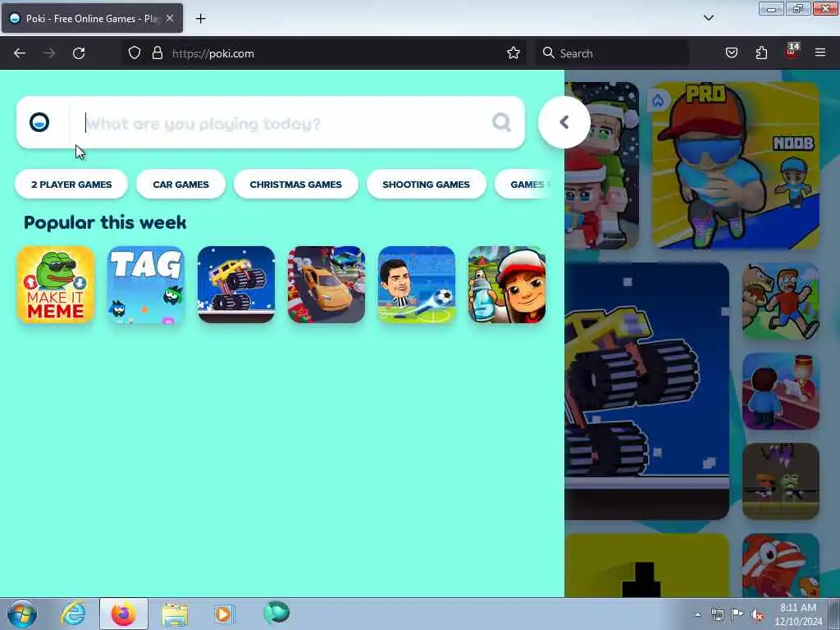Open the red striped fish game tile
840x630 pixels.
click(x=781, y=565)
